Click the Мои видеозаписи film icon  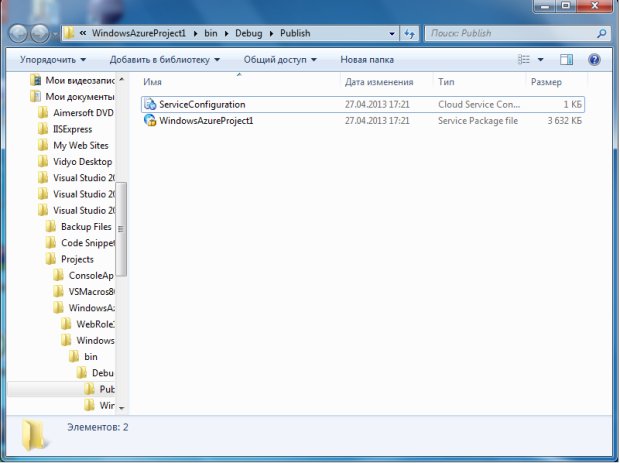tap(35, 80)
